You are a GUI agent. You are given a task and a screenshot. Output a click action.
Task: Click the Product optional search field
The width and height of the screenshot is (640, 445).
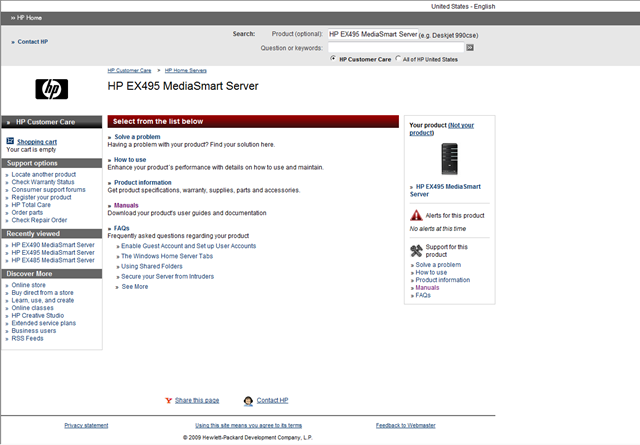point(373,34)
